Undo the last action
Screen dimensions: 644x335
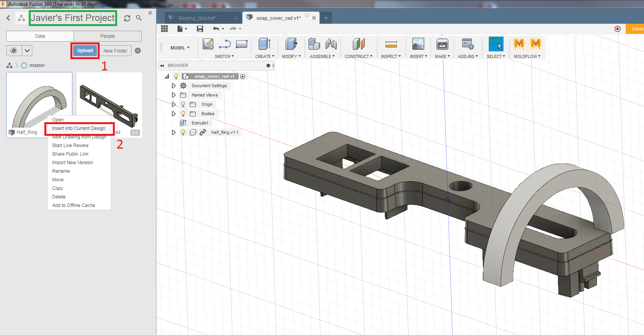pos(216,28)
